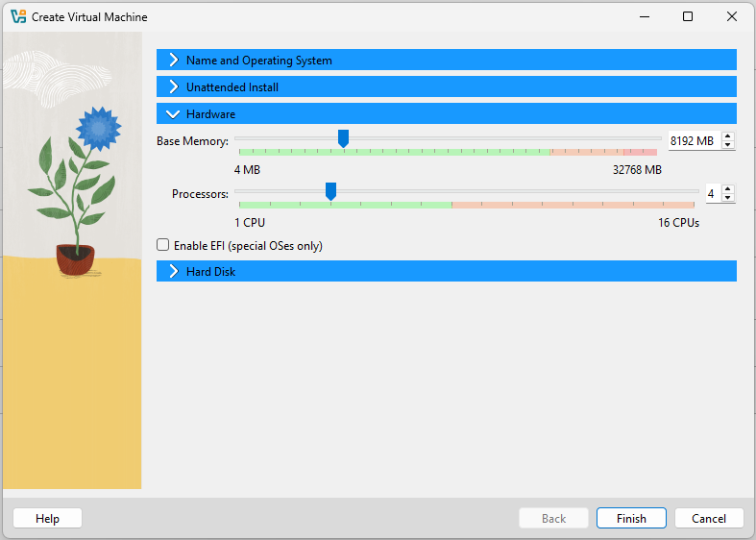756x540 pixels.
Task: Decrease the processor count with the down arrow
Action: point(728,198)
